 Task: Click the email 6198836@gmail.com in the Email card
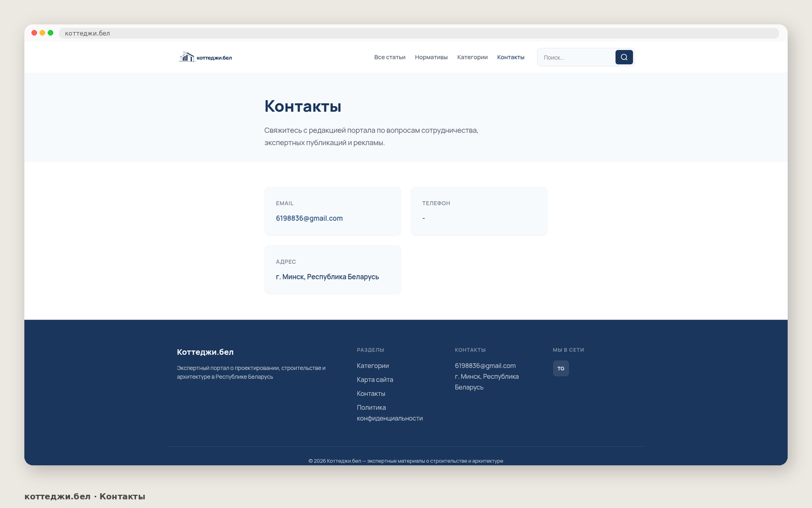(309, 218)
